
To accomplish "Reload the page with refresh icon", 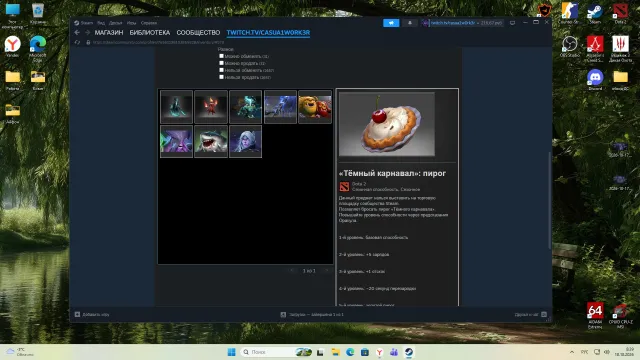I will [x=77, y=42].
